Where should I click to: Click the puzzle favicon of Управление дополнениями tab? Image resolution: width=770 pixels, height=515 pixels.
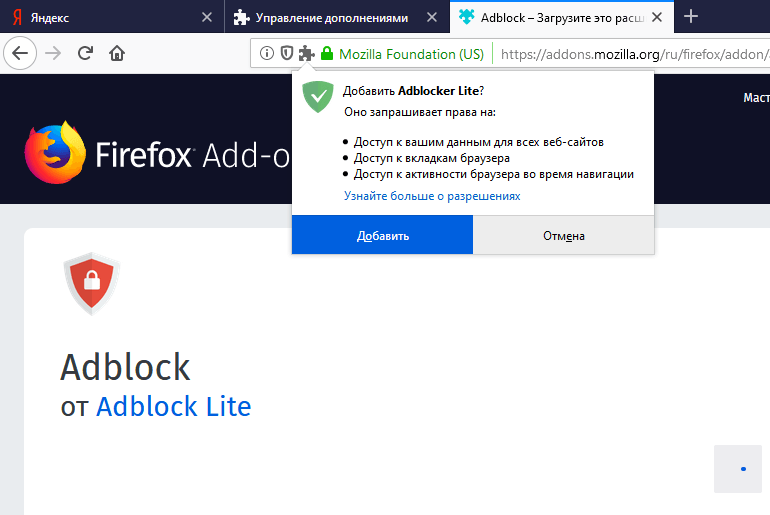point(241,18)
